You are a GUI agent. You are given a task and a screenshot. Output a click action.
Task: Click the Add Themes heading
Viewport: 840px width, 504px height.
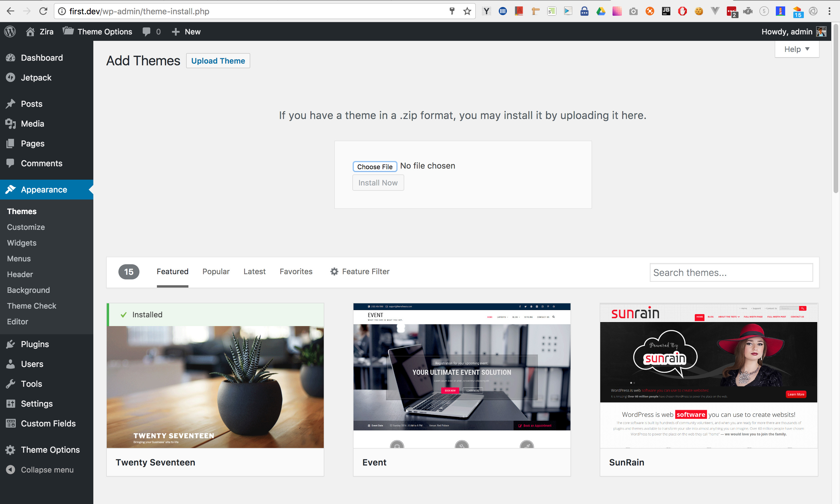tap(143, 61)
